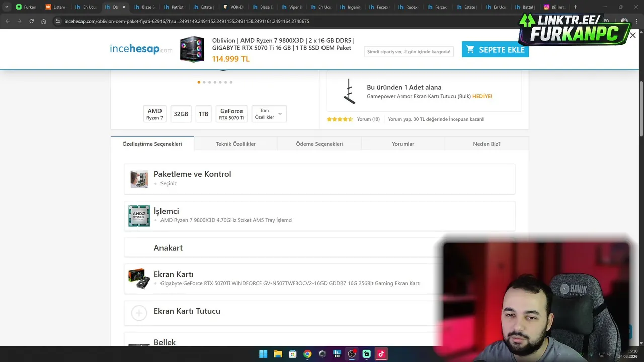Screen dimensions: 644x362
Task: Click the star rating icons
Action: click(x=340, y=119)
